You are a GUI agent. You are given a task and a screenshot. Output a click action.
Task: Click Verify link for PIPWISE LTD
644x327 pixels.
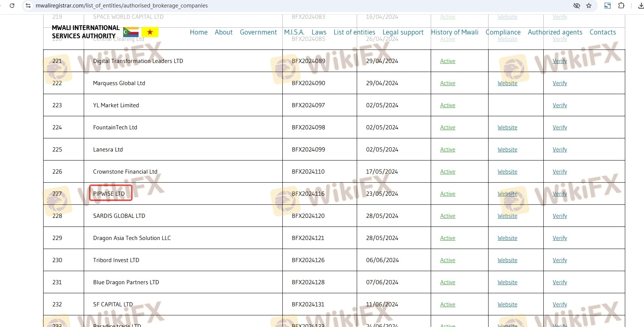tap(560, 194)
